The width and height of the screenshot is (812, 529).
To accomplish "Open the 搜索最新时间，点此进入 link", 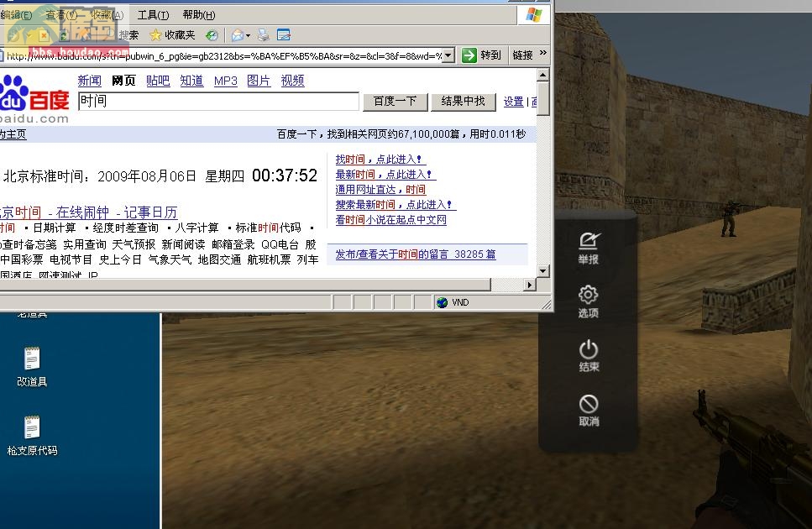I will point(394,204).
